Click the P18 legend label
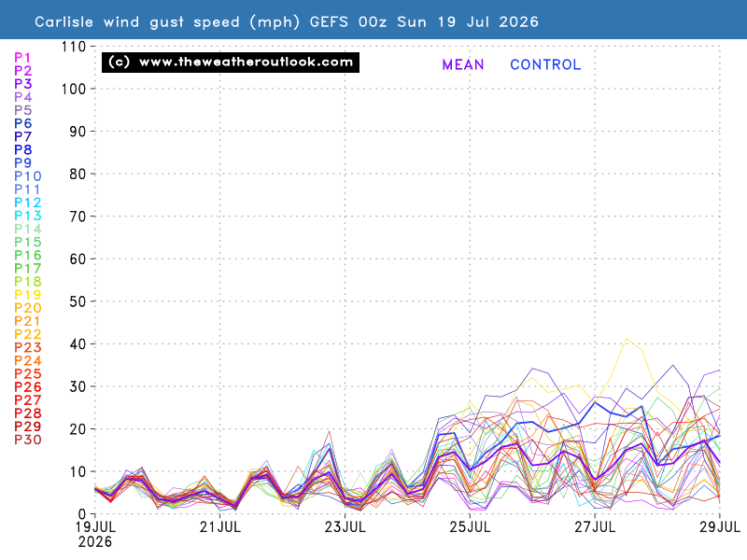Image resolution: width=747 pixels, height=560 pixels. click(x=28, y=282)
